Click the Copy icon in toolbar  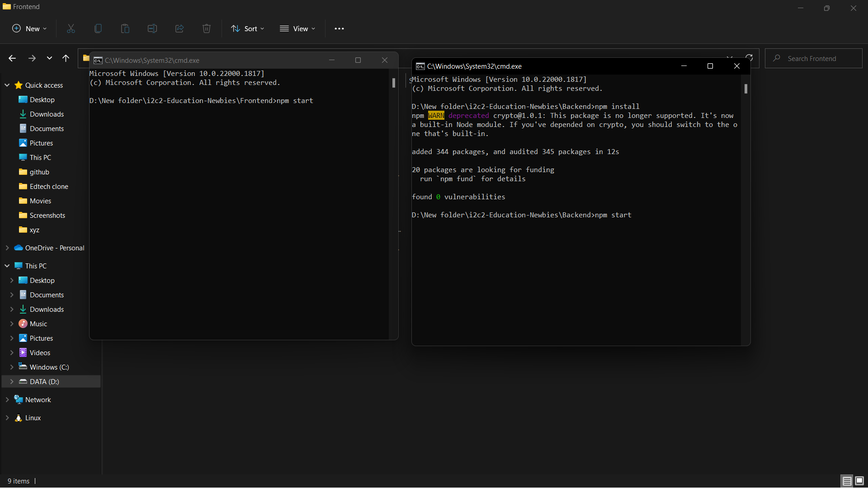98,28
